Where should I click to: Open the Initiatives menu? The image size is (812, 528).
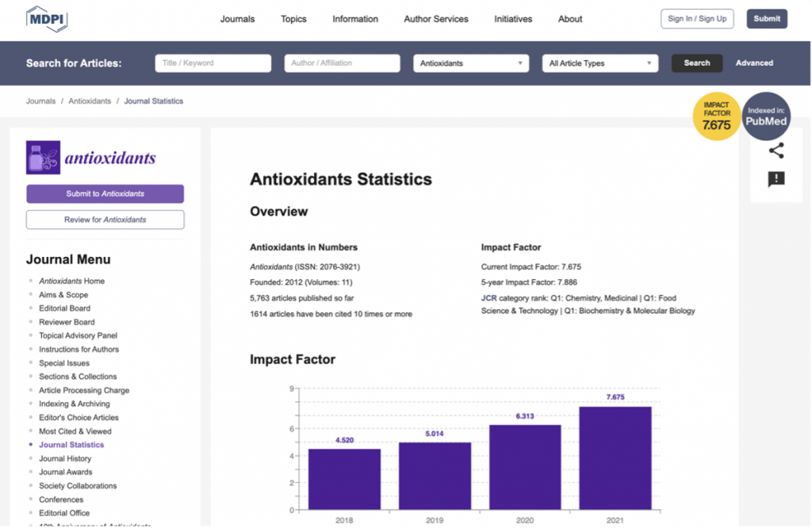point(513,19)
